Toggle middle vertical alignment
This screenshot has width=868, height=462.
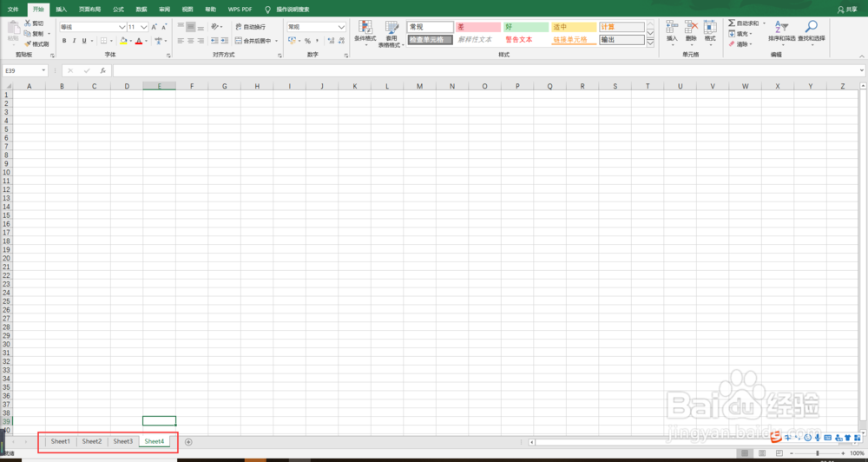coord(190,27)
